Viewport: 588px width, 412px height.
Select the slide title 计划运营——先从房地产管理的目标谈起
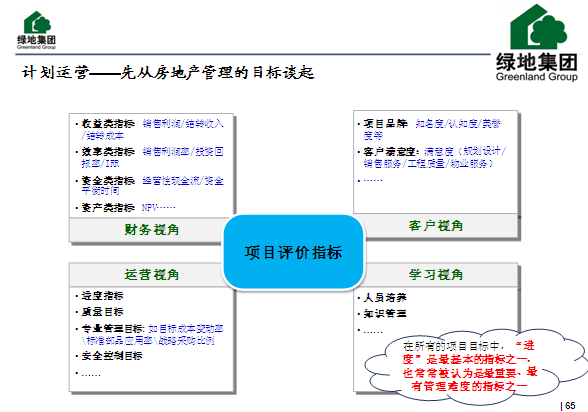pyautogui.click(x=168, y=72)
